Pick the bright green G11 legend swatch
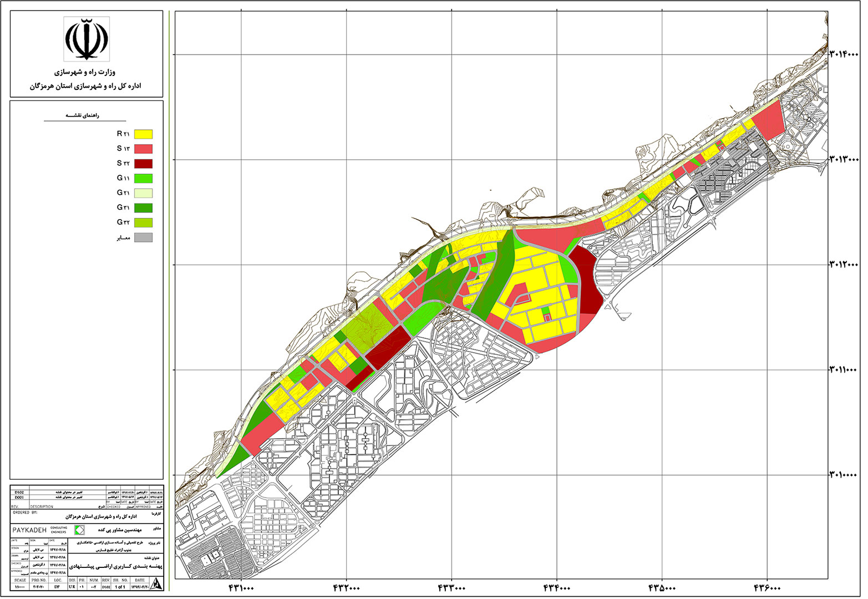868x599 pixels. [144, 179]
